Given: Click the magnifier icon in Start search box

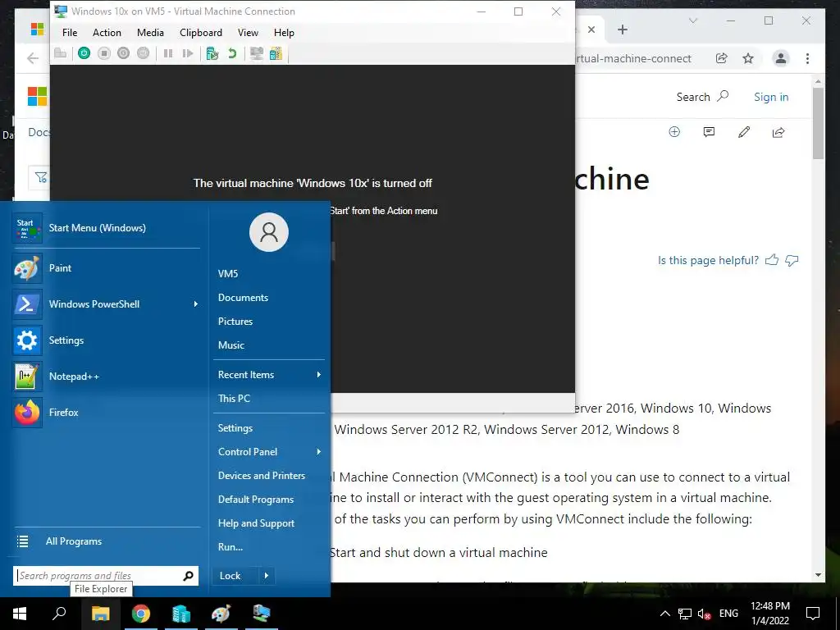Looking at the screenshot, I should coord(188,576).
